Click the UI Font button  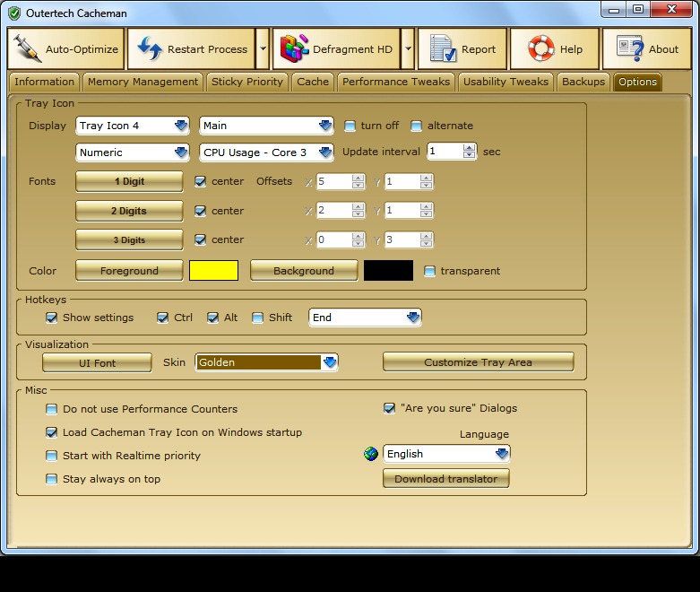(98, 362)
